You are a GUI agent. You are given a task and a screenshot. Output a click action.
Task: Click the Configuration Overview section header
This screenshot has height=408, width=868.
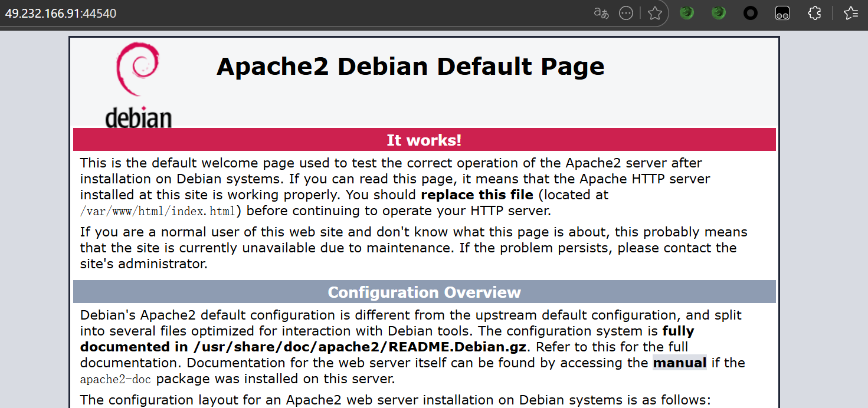click(424, 292)
